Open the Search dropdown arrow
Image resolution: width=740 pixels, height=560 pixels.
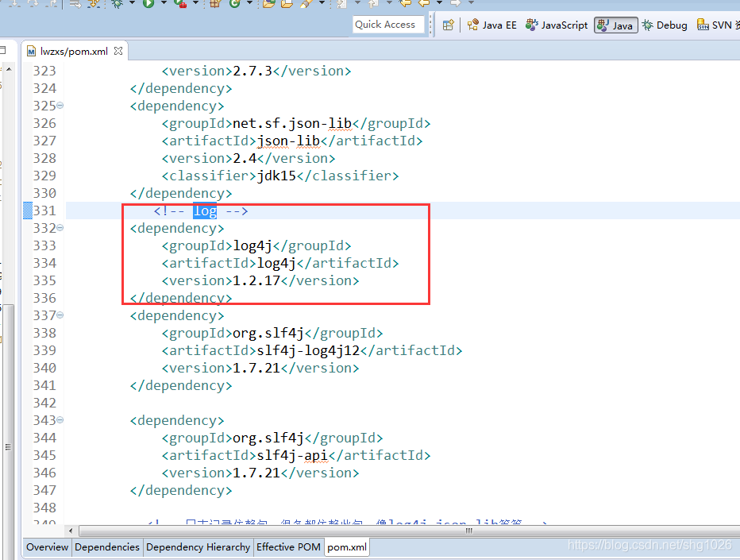click(x=322, y=3)
